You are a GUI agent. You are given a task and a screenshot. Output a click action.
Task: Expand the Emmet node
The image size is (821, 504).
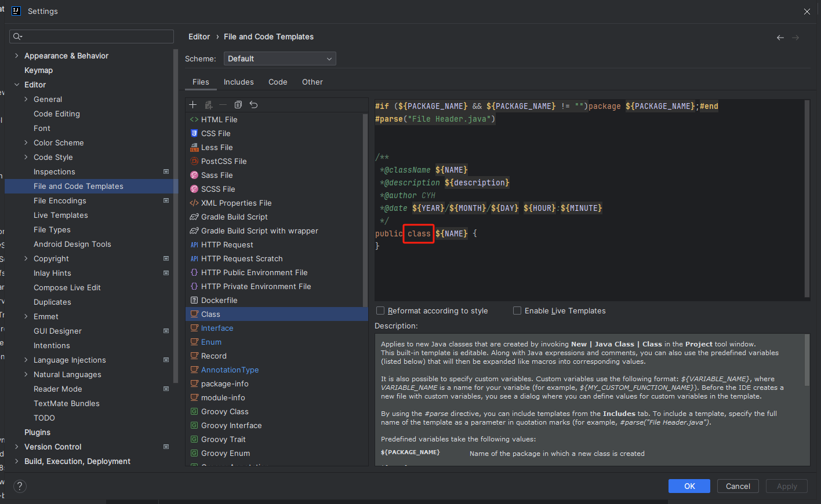26,316
